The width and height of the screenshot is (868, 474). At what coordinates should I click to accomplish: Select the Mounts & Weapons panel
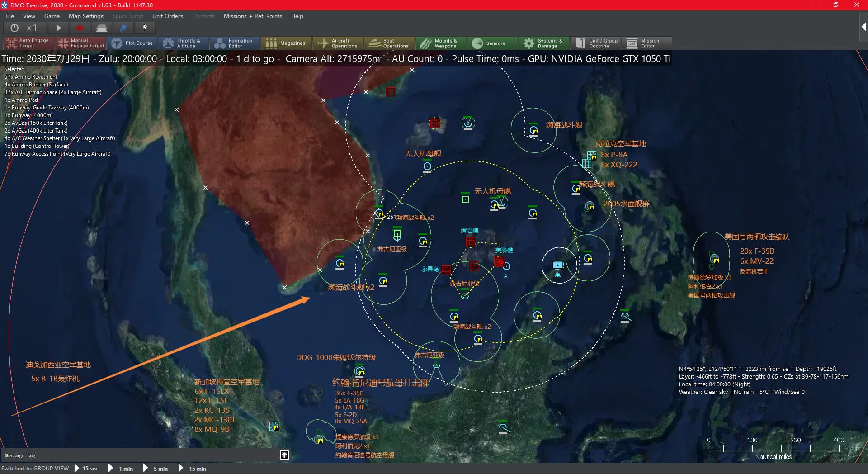pyautogui.click(x=440, y=43)
